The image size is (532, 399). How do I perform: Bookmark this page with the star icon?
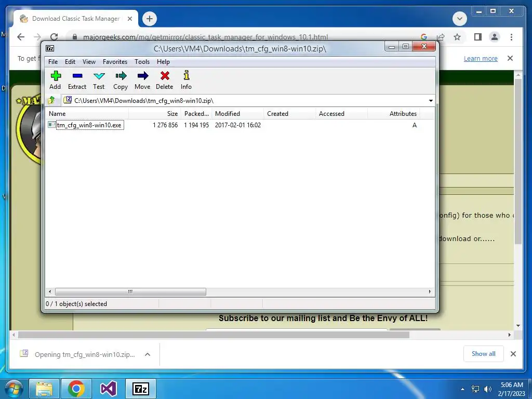click(x=457, y=37)
